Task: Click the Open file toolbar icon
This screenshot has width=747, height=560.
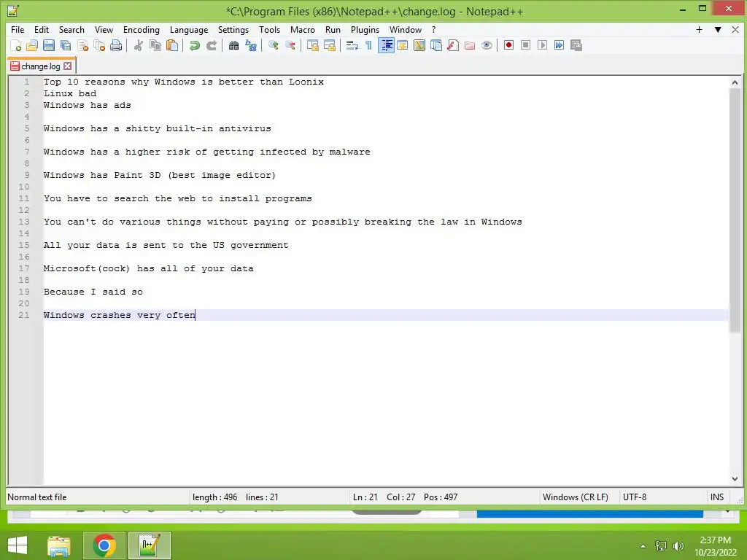Action: (32, 45)
